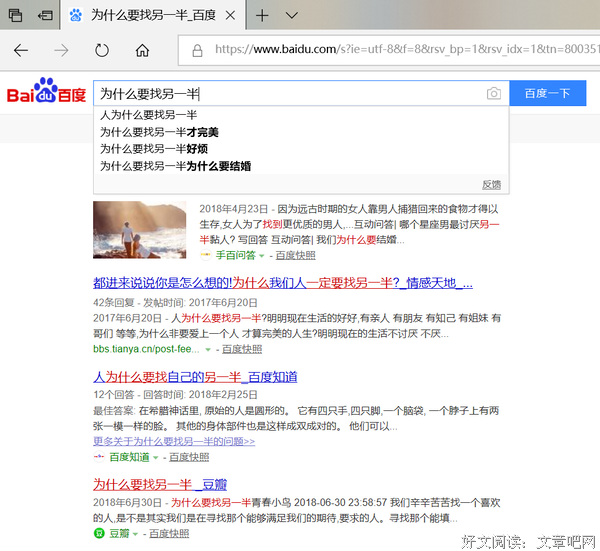Close the 为什么要找另一半_百度 tab
This screenshot has height=551, width=600.
pos(230,15)
